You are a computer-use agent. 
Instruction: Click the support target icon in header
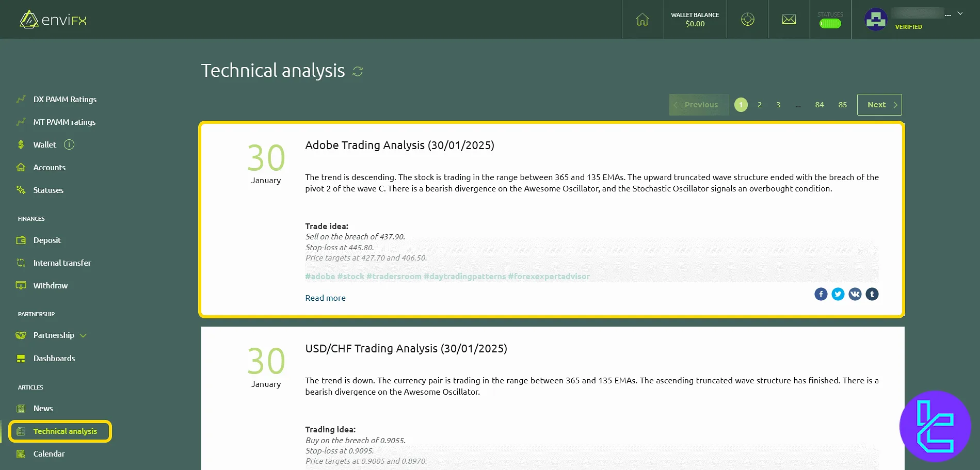pos(747,19)
